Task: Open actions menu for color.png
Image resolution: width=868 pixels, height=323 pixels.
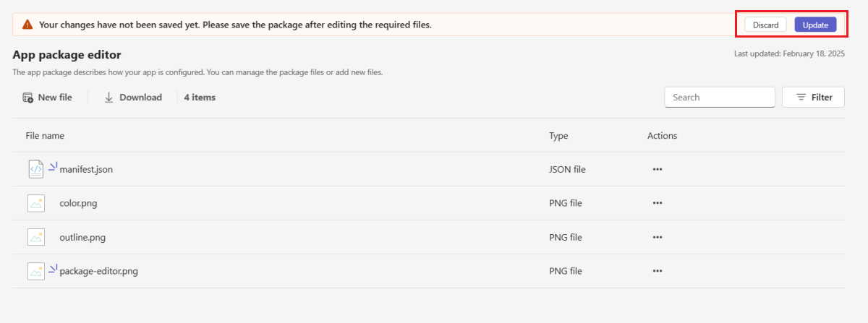Action: (657, 204)
